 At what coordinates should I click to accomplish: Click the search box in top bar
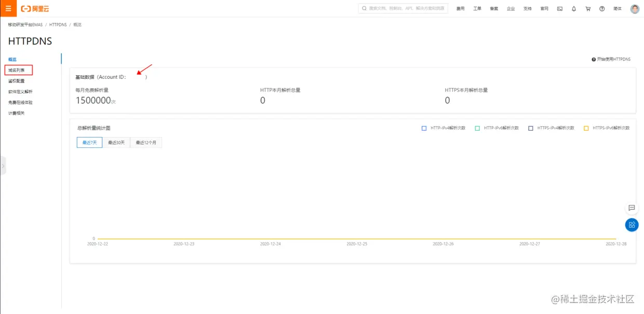[403, 8]
